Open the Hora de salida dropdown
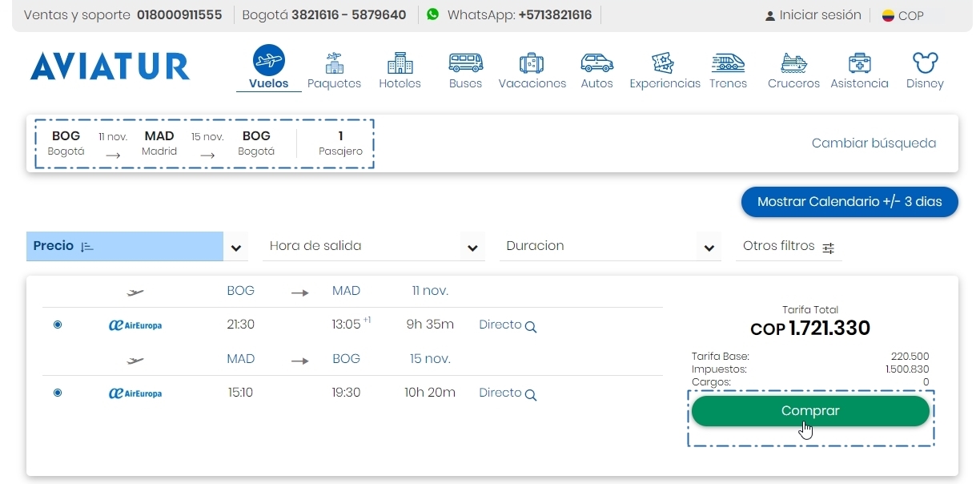Viewport: 980px width, 484px height. click(x=374, y=247)
